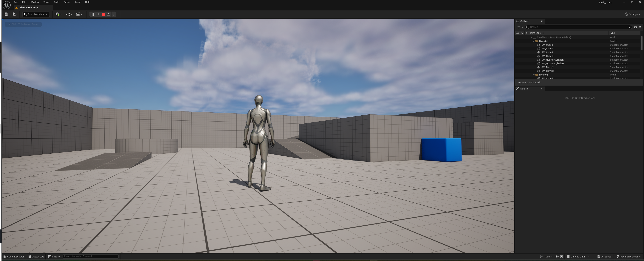The width and height of the screenshot is (644, 261).
Task: Open the Output Log
Action: [36, 257]
